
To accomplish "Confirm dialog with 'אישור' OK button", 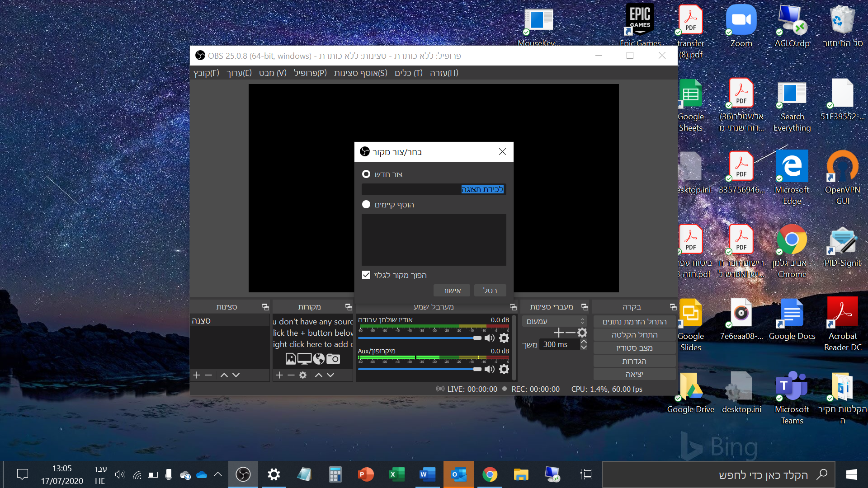I will 452,290.
